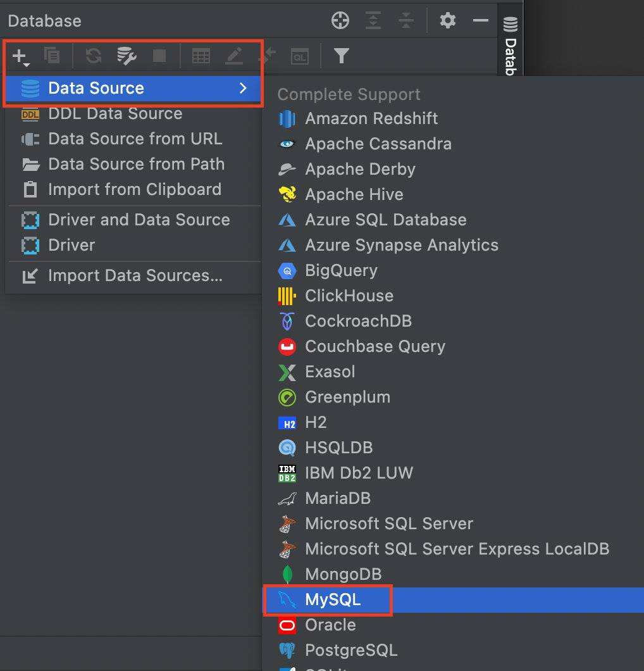This screenshot has width=644, height=671.
Task: Click the Database tool window side tab
Action: tap(511, 45)
